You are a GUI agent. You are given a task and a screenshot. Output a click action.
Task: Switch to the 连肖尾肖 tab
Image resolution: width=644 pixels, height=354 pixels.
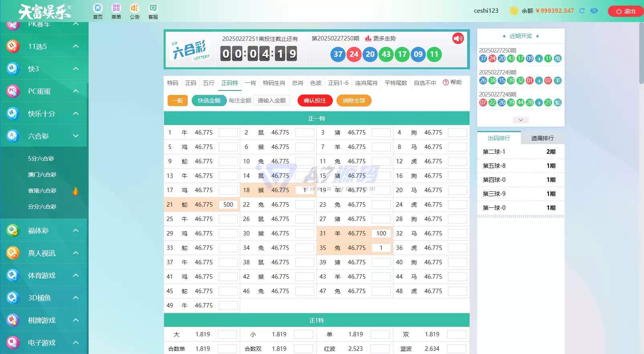click(x=366, y=83)
